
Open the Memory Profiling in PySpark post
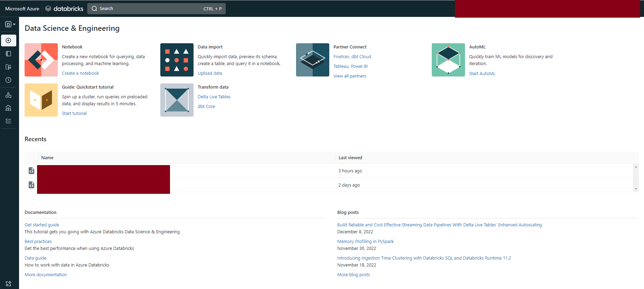(365, 242)
